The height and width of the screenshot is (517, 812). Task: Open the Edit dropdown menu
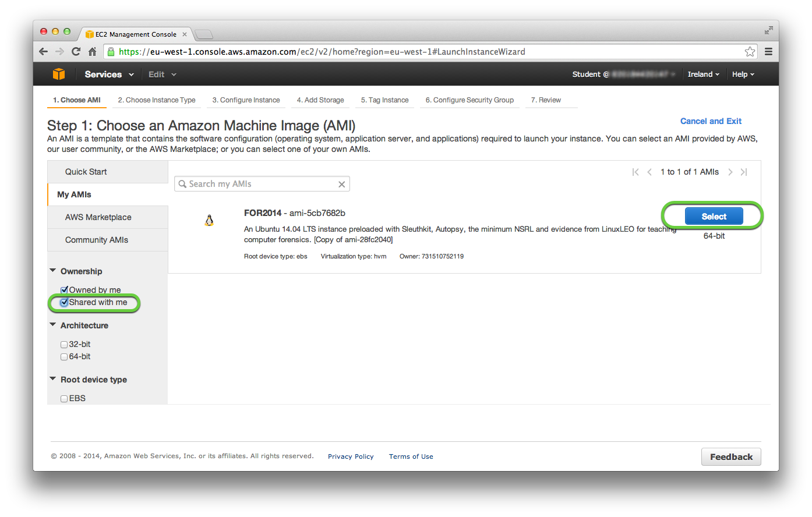(x=162, y=75)
